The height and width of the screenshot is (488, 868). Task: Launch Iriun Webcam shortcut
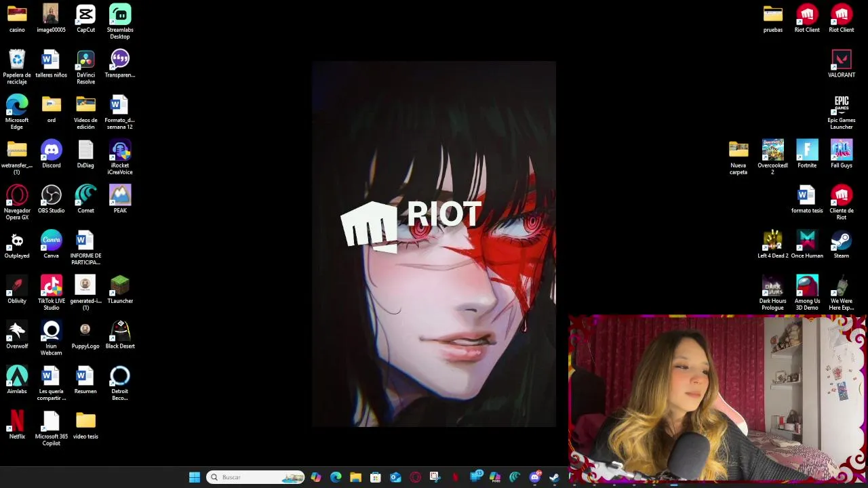pos(52,338)
